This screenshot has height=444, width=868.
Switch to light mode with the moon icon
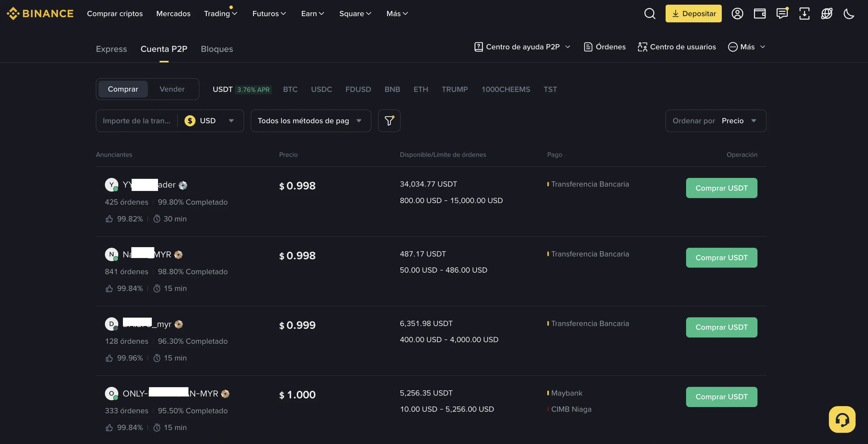(x=849, y=13)
